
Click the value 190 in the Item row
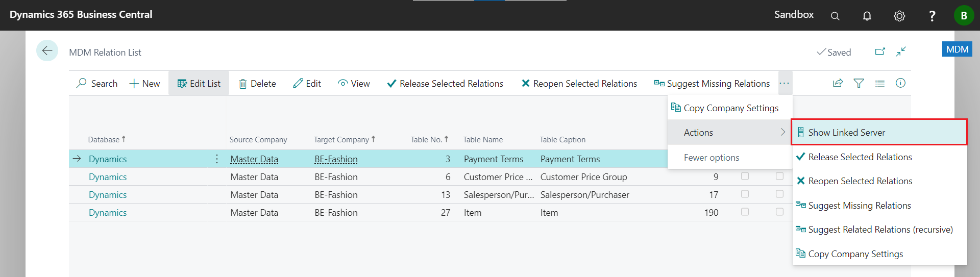711,213
